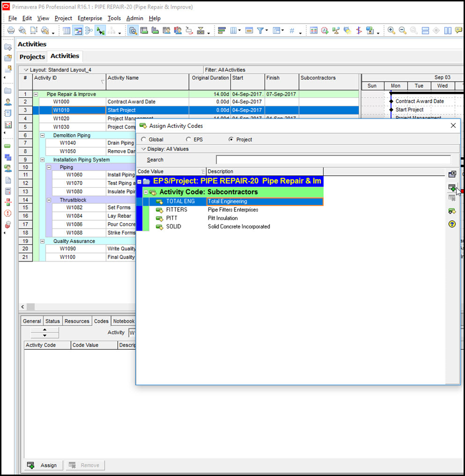This screenshot has height=476, width=465.
Task: Open the Status details tab
Action: pyautogui.click(x=53, y=321)
